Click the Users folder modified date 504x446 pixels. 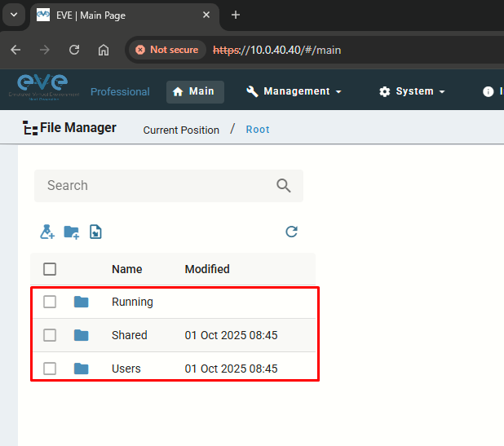point(231,369)
